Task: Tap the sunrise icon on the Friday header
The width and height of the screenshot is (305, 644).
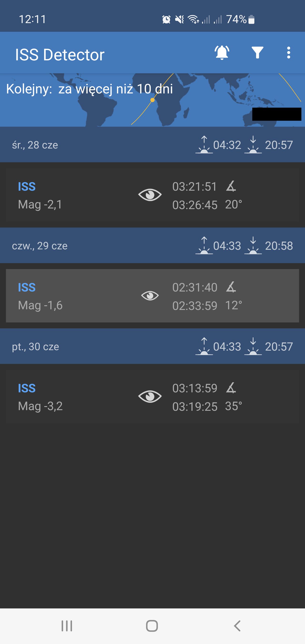Action: coord(204,347)
